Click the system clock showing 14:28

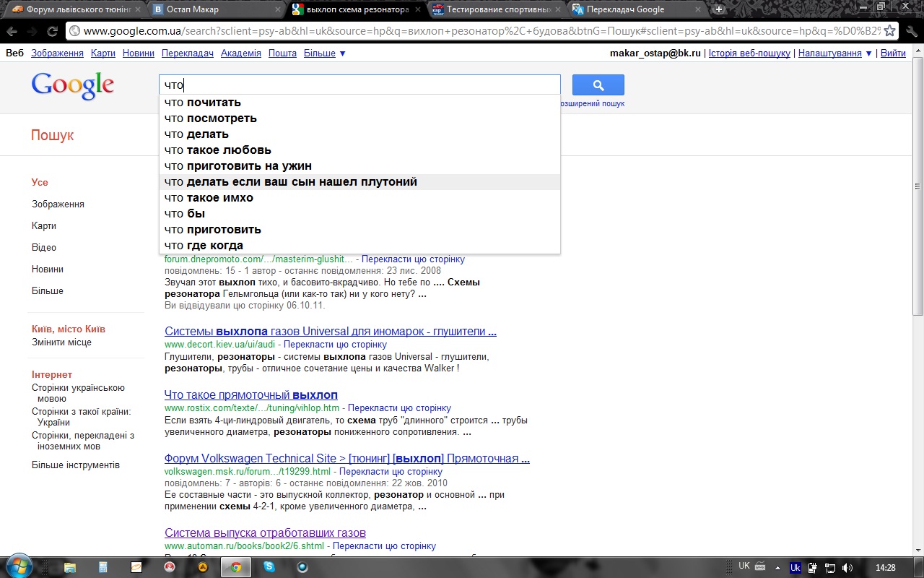pos(885,567)
